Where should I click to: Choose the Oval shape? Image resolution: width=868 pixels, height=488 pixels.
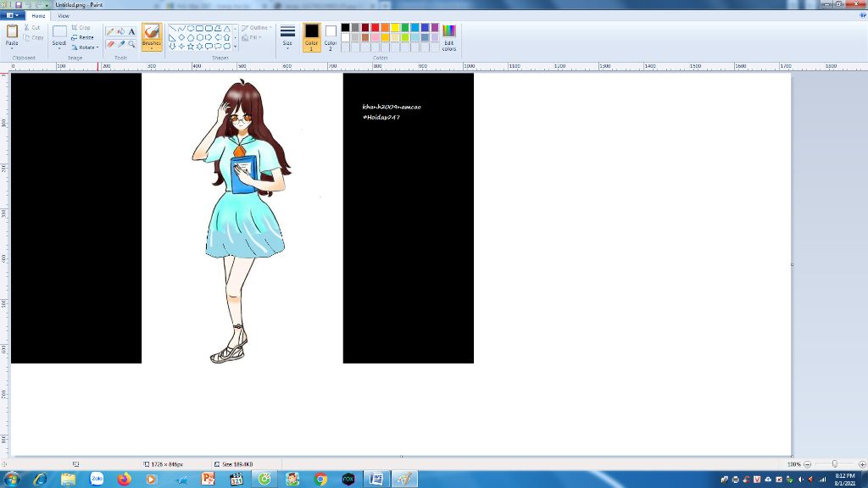click(x=191, y=28)
